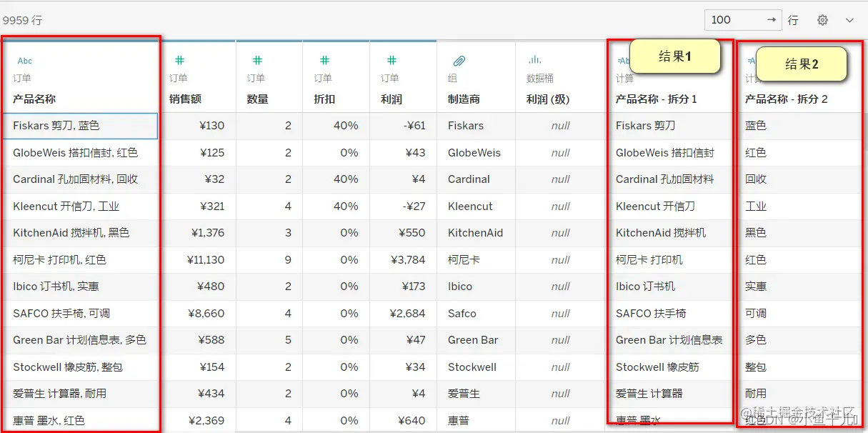Screen dimensions: 868x433
Task: Select the 销售额 column header
Action: pos(185,99)
